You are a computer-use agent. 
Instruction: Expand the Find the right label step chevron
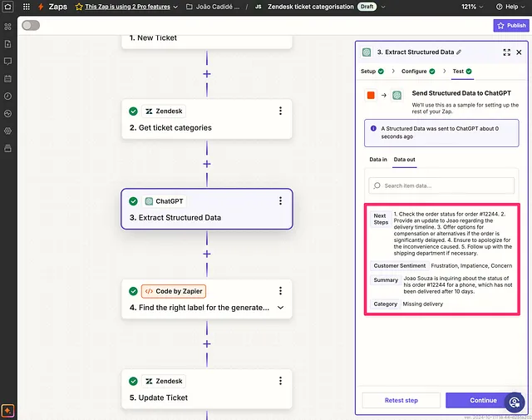click(x=280, y=308)
